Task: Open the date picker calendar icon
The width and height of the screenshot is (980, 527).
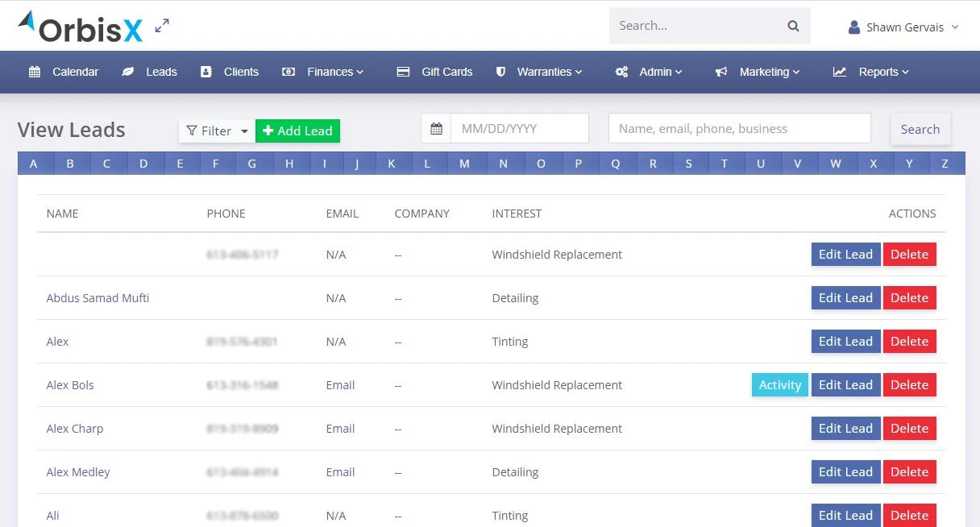Action: tap(435, 127)
